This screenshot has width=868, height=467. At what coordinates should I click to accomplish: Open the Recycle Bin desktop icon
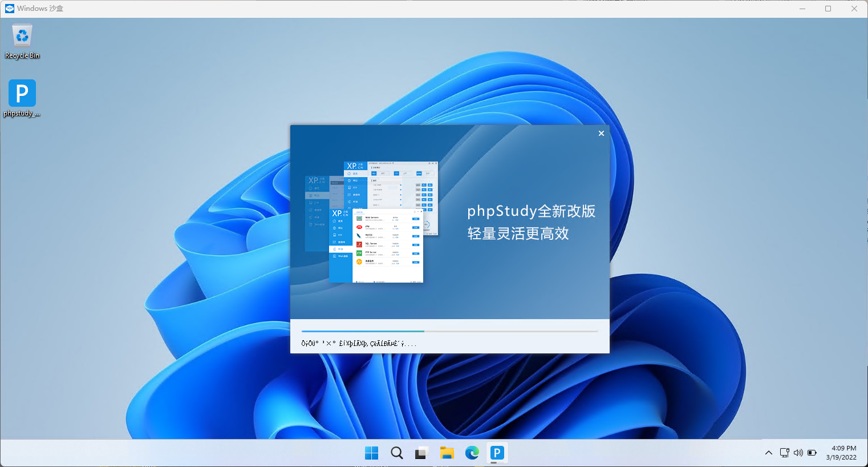pyautogui.click(x=22, y=42)
